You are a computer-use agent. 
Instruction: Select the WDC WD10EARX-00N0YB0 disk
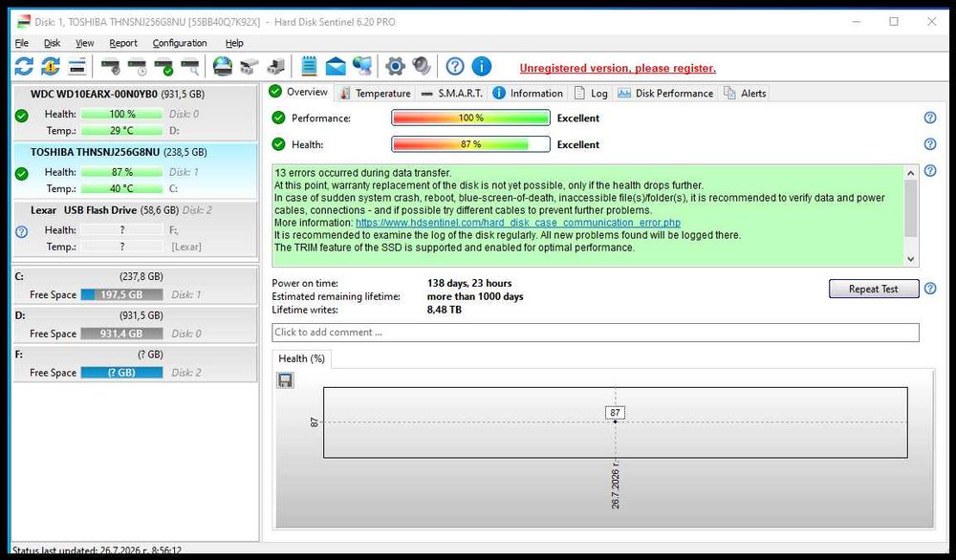point(136,113)
